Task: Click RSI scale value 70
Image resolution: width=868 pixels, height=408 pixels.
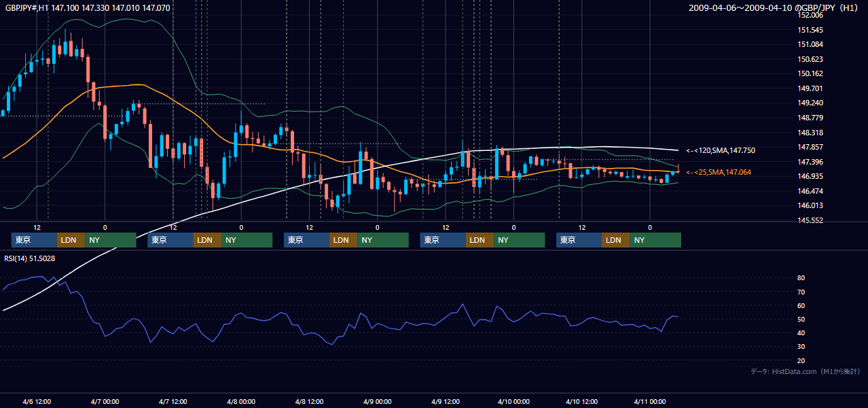Action: (801, 292)
